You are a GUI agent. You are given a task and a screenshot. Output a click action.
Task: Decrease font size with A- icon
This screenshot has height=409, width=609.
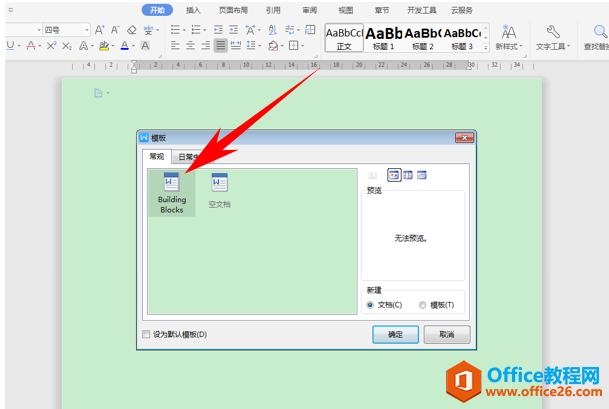coord(115,30)
